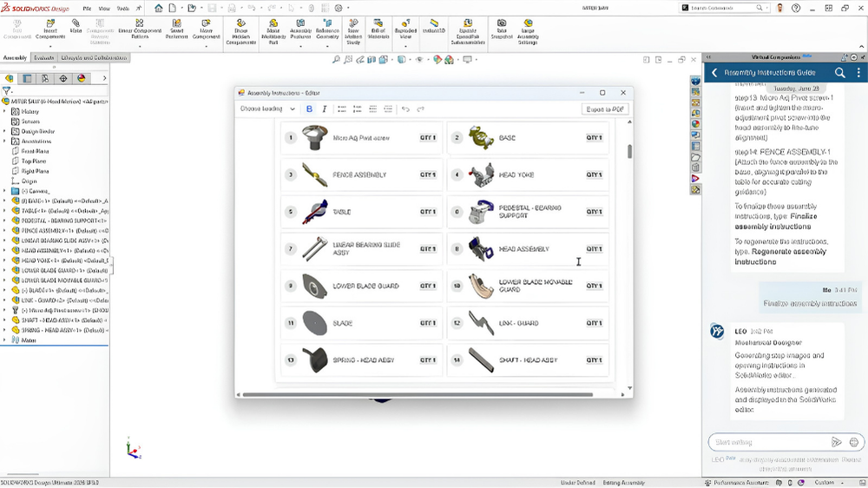Click Assembly Features tool
868x488 pixels.
pyautogui.click(x=300, y=30)
